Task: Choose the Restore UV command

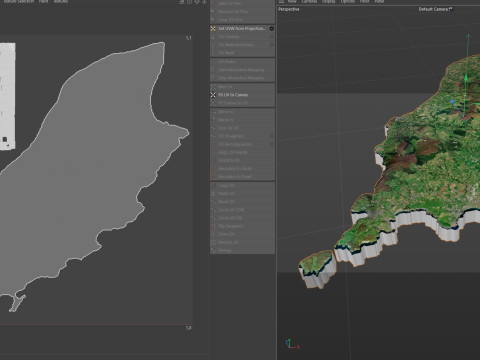Action: tap(242, 242)
